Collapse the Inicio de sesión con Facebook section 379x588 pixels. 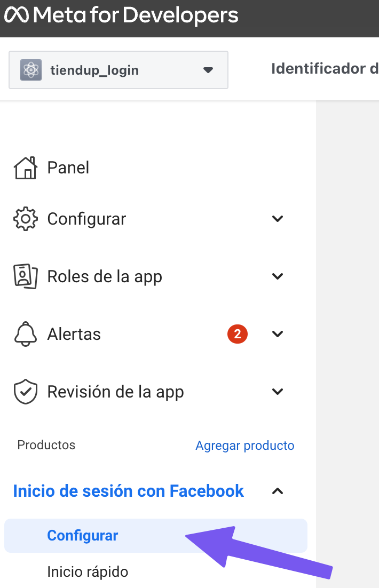point(277,491)
